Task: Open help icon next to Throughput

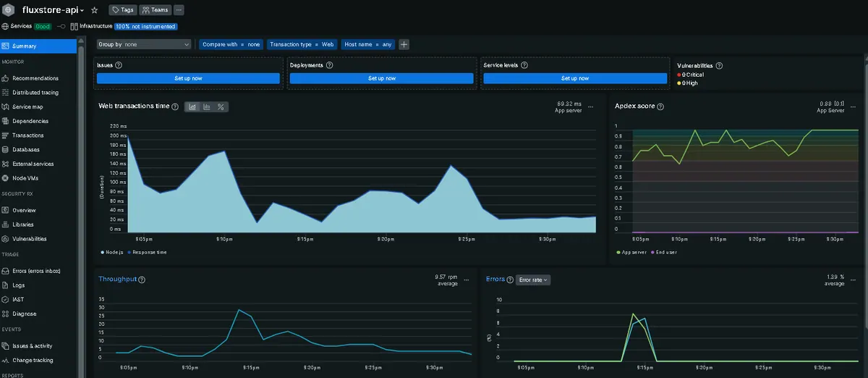Action: (142, 280)
